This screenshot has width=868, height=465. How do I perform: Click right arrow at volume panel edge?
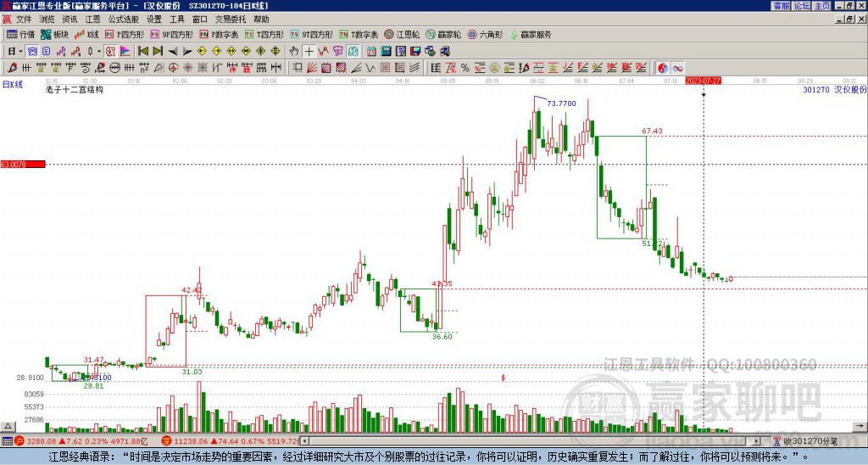click(x=860, y=426)
